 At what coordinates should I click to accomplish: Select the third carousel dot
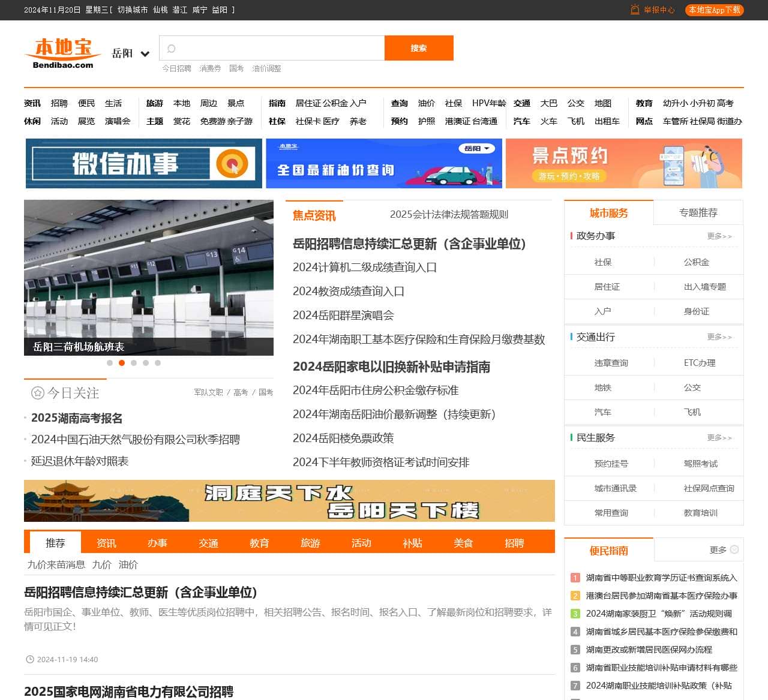pos(134,363)
